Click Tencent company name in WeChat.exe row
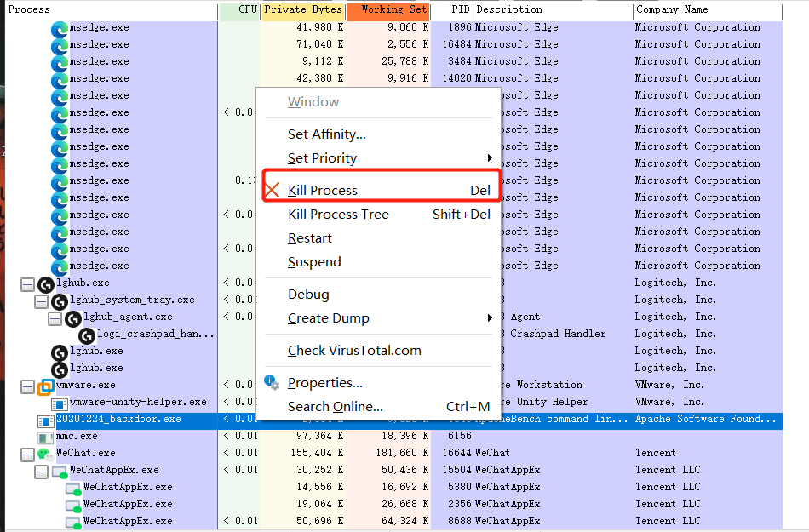The height and width of the screenshot is (532, 809). point(655,453)
